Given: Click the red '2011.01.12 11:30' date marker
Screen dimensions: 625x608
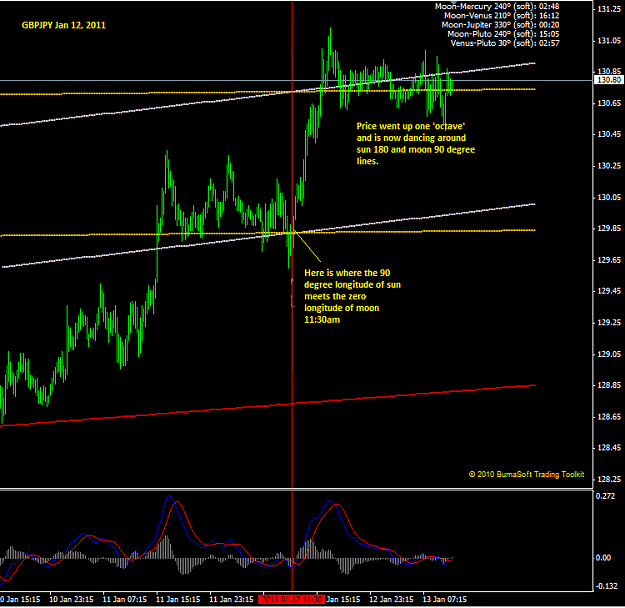Looking at the screenshot, I should (291, 599).
